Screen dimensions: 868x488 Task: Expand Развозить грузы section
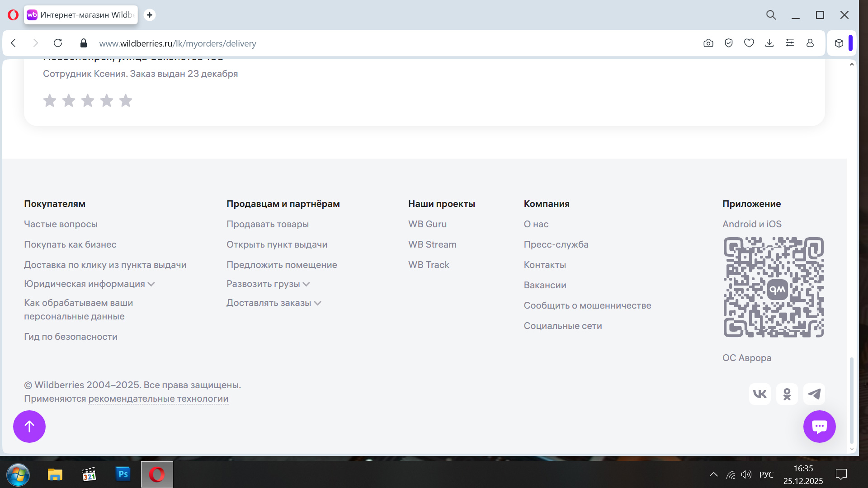(268, 284)
